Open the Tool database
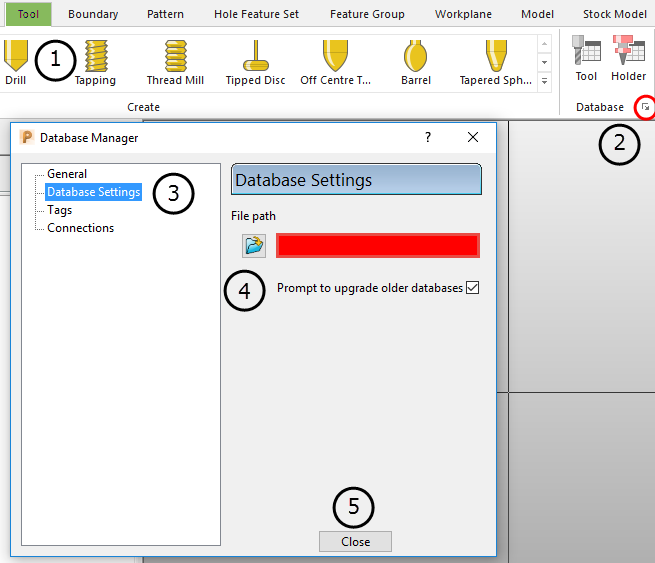 coord(586,58)
